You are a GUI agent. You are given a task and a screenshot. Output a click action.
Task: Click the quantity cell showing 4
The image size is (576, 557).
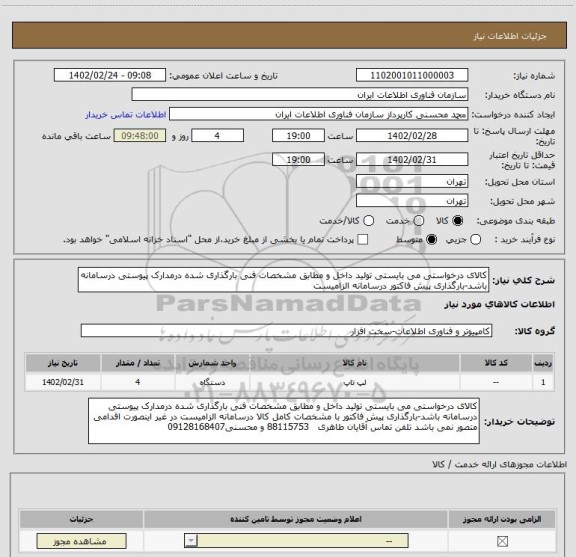click(138, 382)
